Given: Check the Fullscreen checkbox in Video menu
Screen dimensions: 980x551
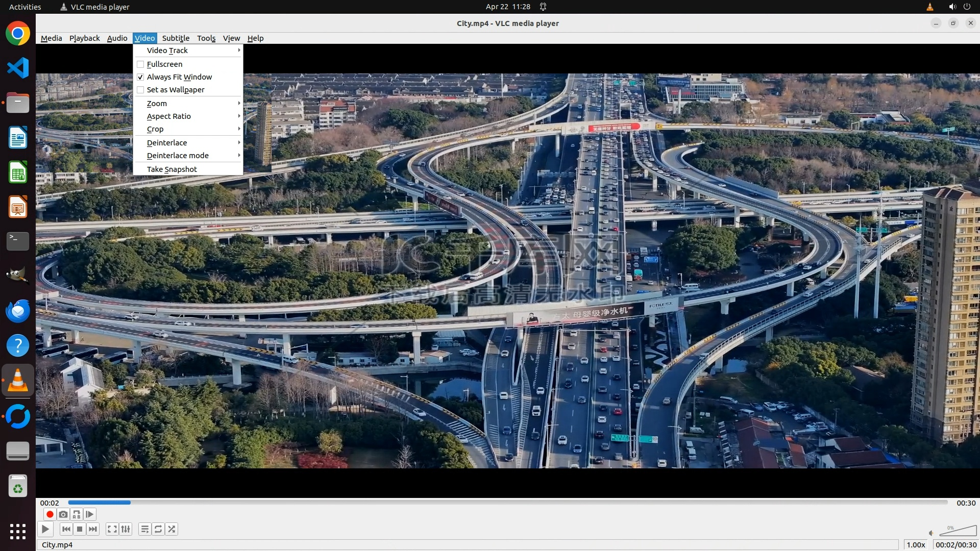Looking at the screenshot, I should tap(140, 64).
